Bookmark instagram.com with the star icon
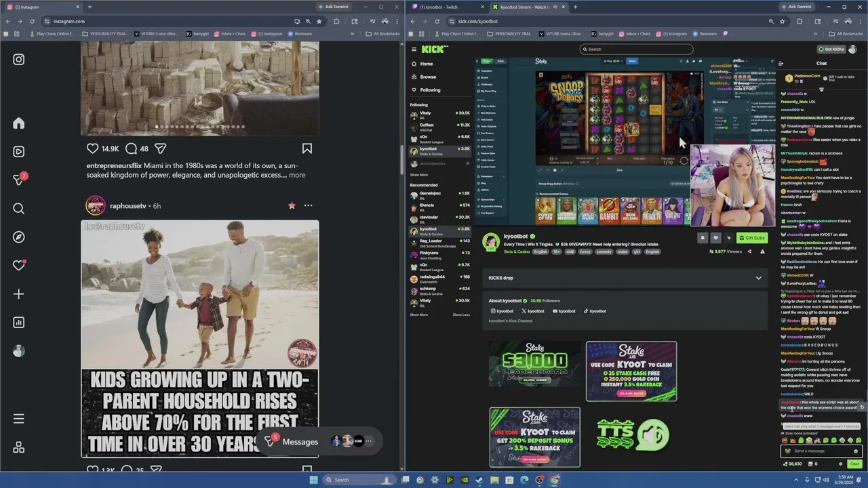This screenshot has height=488, width=868. coord(319,21)
